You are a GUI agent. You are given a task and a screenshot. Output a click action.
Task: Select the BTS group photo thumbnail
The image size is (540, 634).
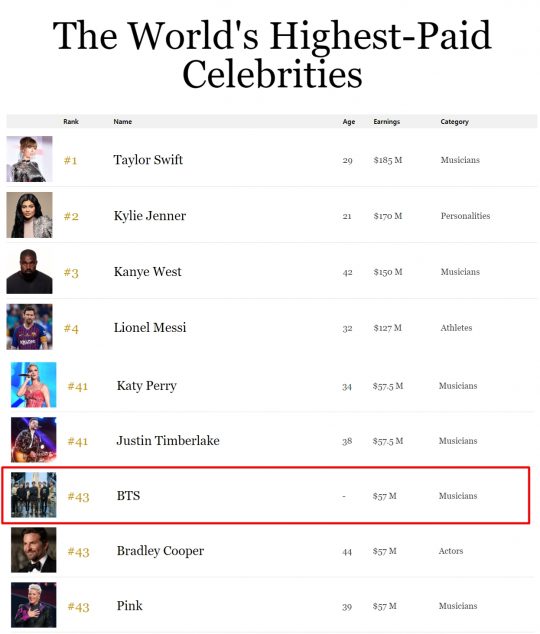(34, 495)
